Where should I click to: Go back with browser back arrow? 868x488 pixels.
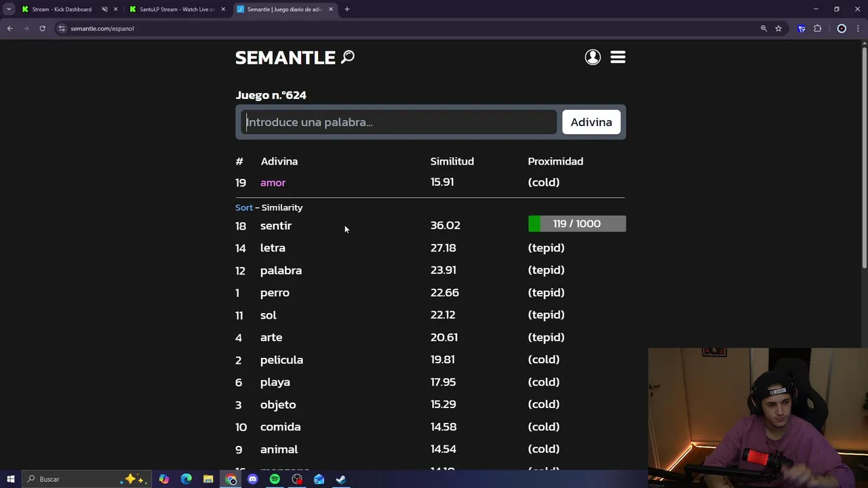[x=9, y=28]
